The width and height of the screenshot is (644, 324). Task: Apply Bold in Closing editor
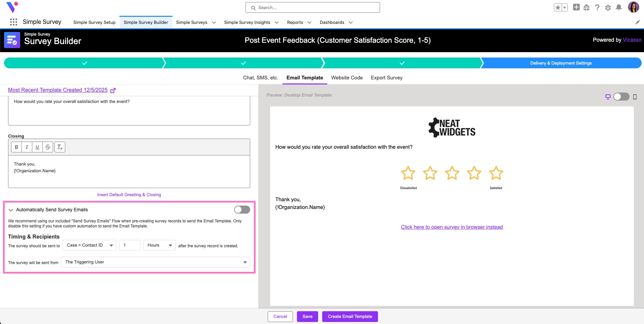(x=16, y=147)
